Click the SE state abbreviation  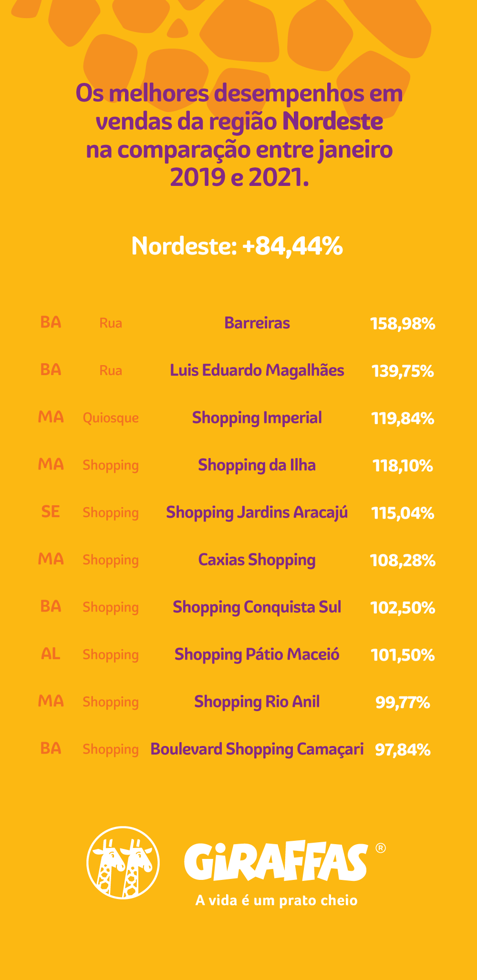pyautogui.click(x=51, y=512)
